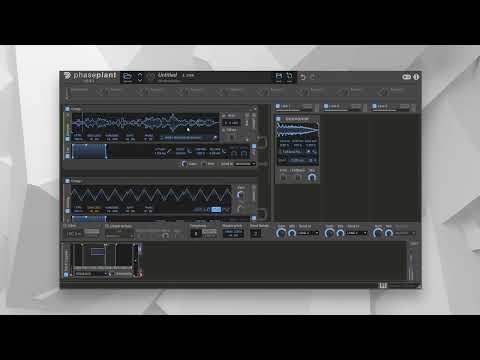Click the Lane 1 gain knob
Viewport: 480px width, 360px height.
point(281,233)
